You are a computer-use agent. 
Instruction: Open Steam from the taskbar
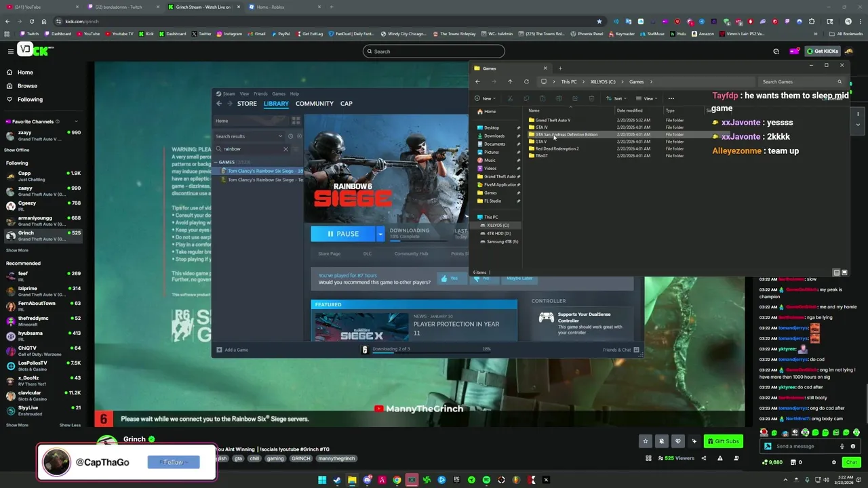pos(337,480)
